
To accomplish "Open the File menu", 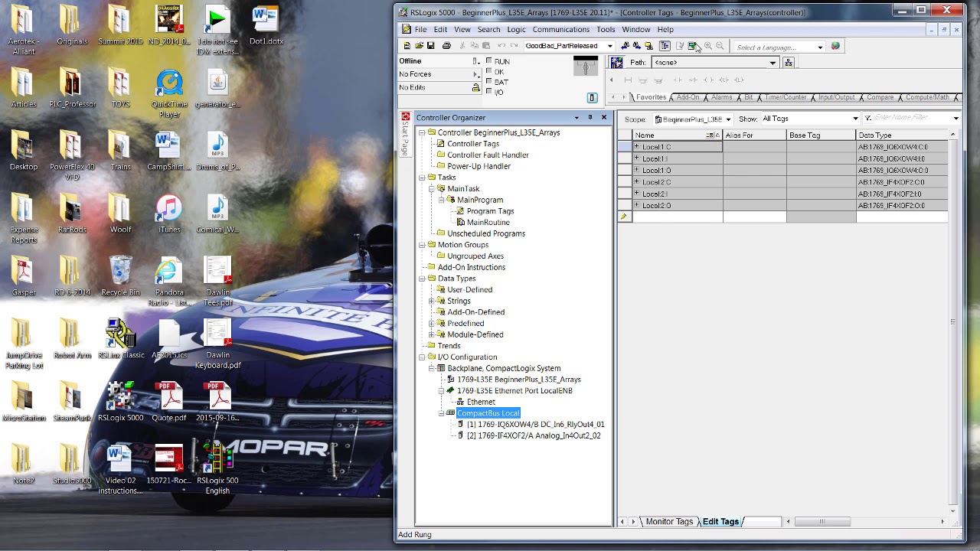I will pos(421,30).
